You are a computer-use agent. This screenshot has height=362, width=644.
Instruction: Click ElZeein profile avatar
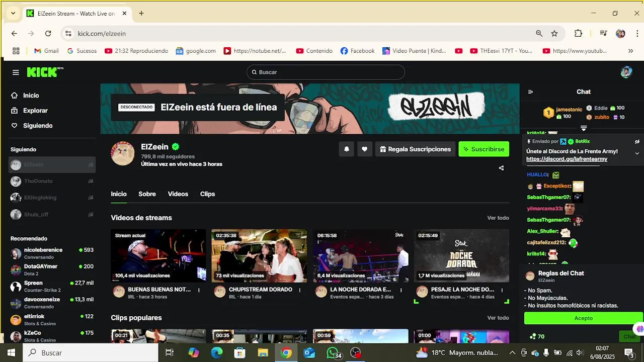click(123, 153)
